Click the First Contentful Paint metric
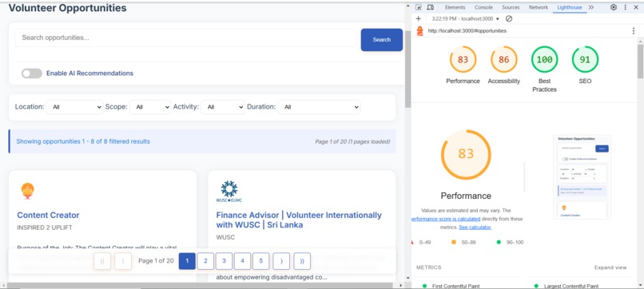 pos(455,286)
